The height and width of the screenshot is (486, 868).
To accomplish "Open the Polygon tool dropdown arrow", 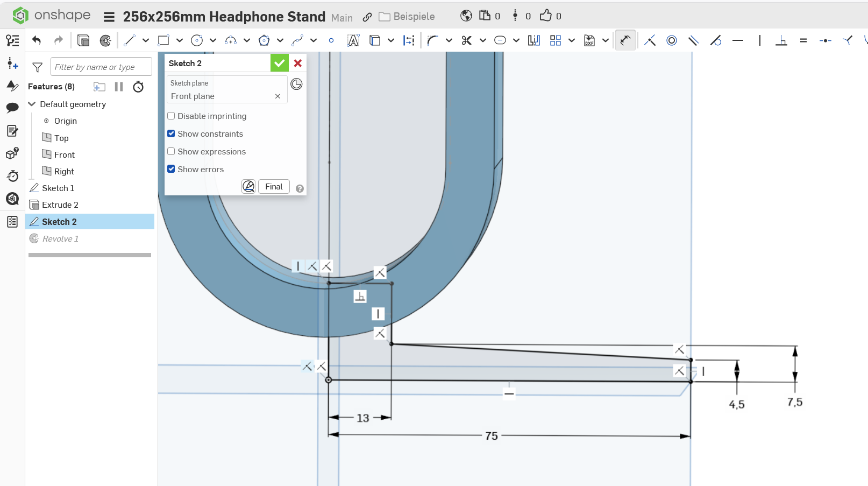I will 280,40.
